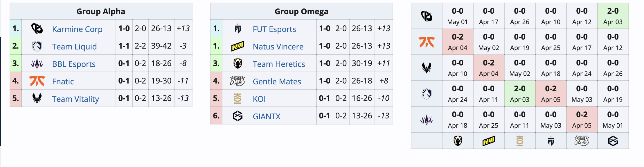This screenshot has height=167, width=644.
Task: Click the GIANTX logo in Group Omega standings
Action: pos(238,116)
